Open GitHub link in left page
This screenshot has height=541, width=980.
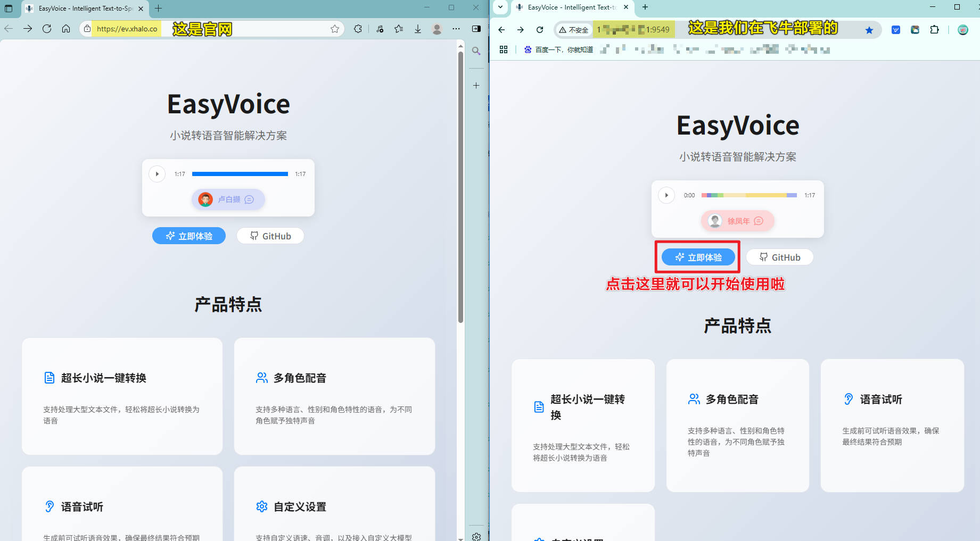270,236
